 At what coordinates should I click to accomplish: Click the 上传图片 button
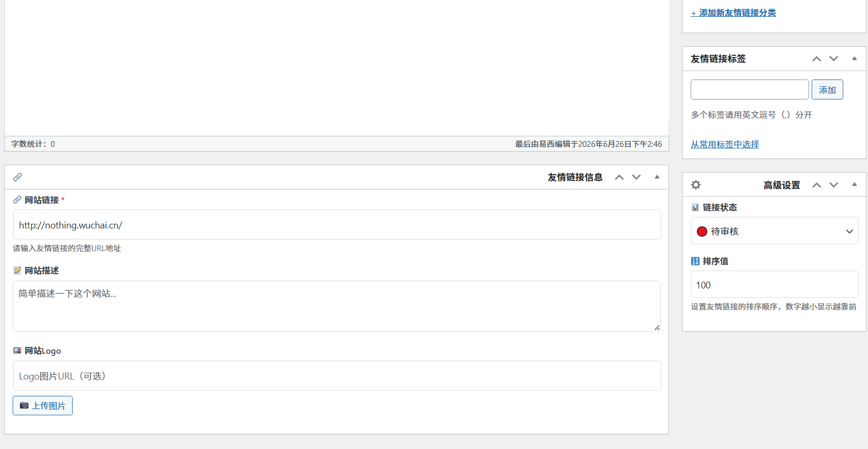[43, 405]
